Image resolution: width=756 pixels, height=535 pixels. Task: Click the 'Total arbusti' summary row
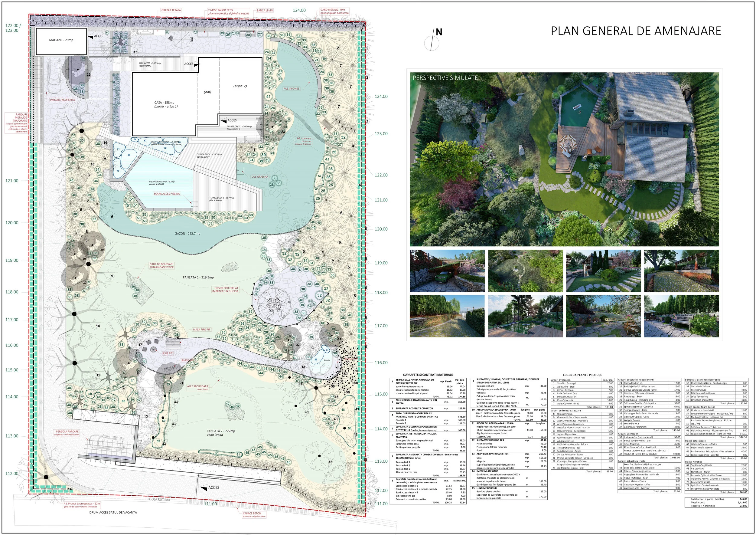716,502
